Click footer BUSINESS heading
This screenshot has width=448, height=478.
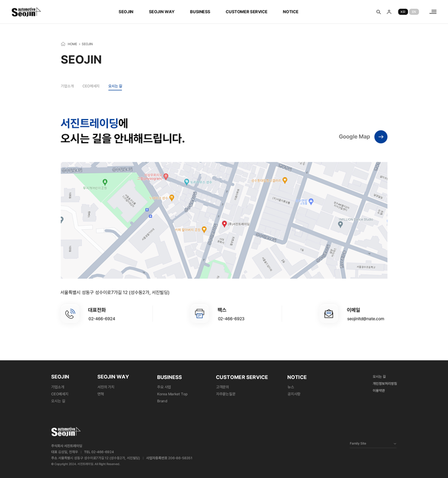169,377
